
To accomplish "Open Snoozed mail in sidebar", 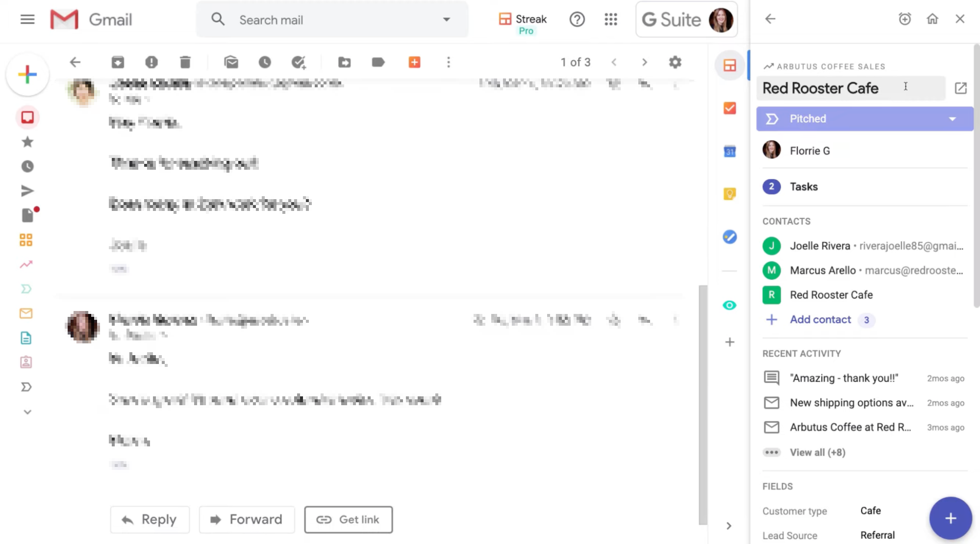I will [27, 166].
